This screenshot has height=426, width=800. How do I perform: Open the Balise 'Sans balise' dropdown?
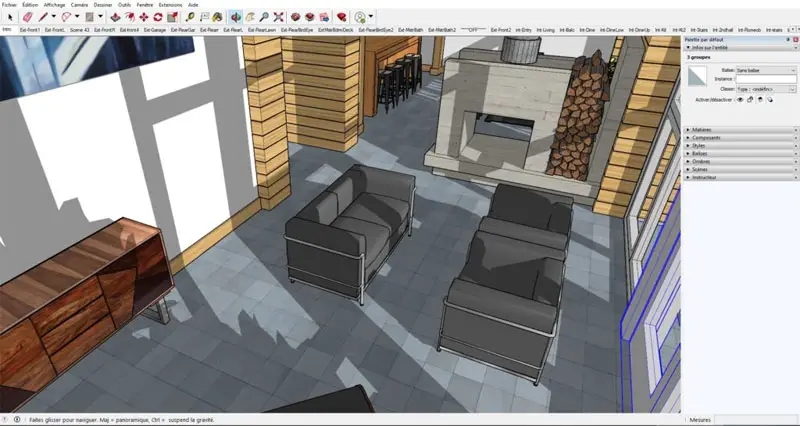coord(766,70)
